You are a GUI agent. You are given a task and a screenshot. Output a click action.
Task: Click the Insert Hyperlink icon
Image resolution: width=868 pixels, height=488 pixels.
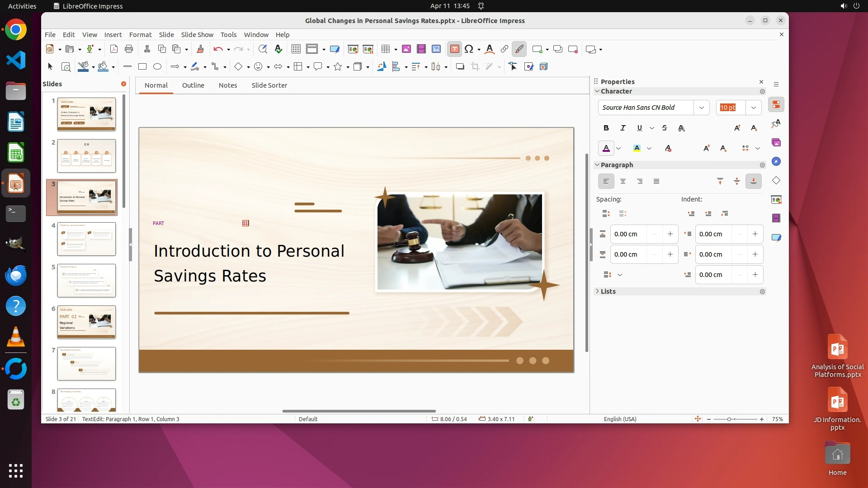click(x=505, y=49)
